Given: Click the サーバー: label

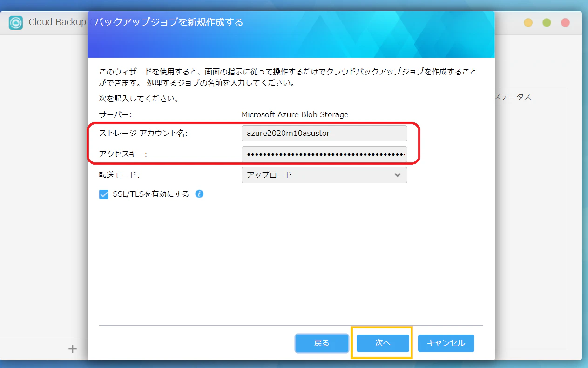Looking at the screenshot, I should [115, 114].
